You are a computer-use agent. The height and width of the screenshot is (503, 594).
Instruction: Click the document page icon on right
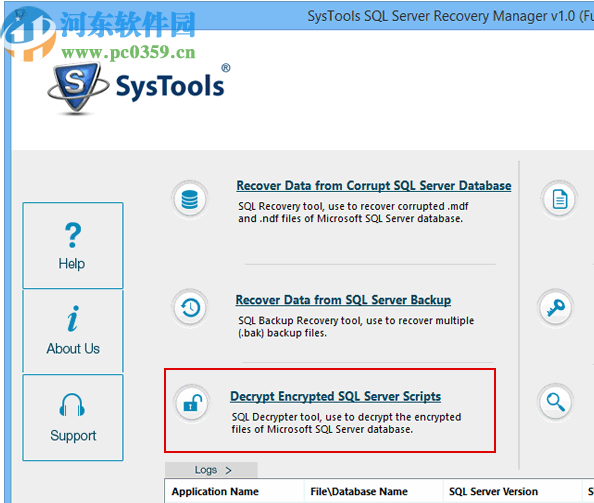point(559,199)
